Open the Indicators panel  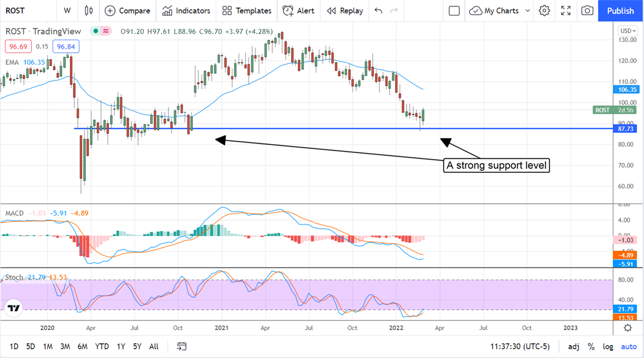point(186,11)
